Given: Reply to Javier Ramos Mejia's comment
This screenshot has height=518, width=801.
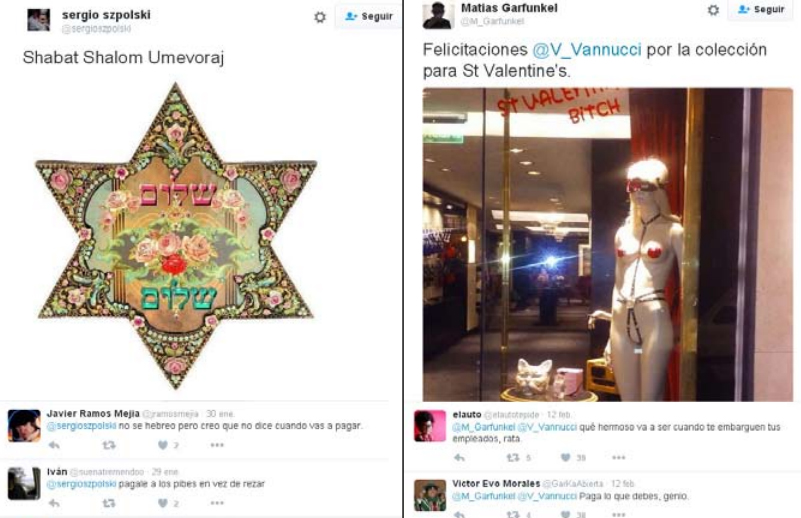Looking at the screenshot, I should [x=54, y=445].
